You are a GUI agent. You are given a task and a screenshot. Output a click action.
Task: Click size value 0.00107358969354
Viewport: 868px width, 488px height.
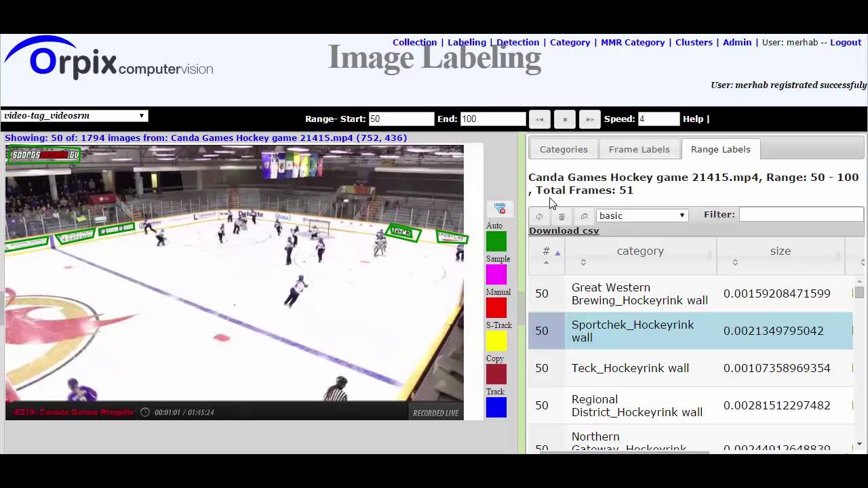776,368
